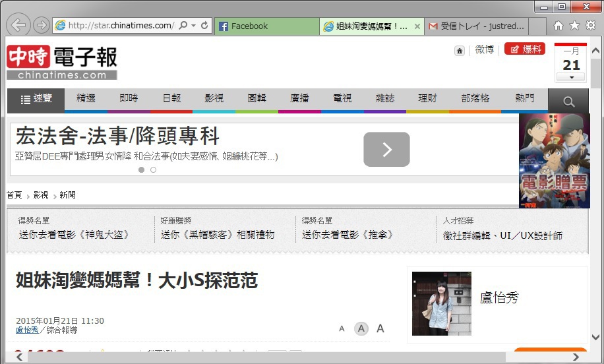Click the horizontal scrollbar at page bottom

[x=264, y=357]
